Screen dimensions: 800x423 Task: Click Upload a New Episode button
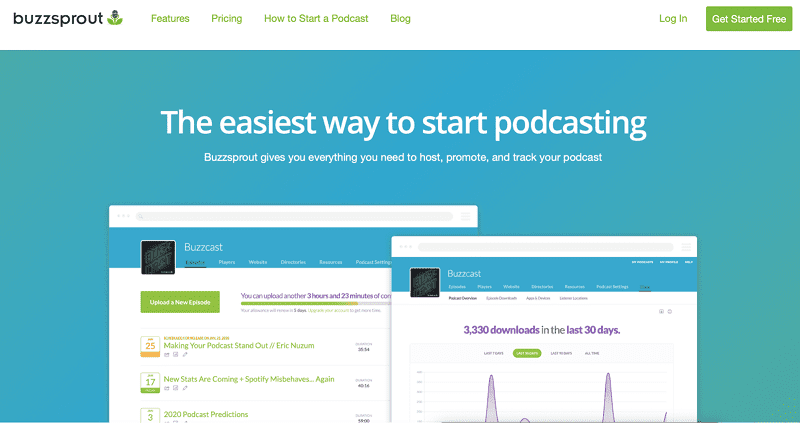click(180, 302)
